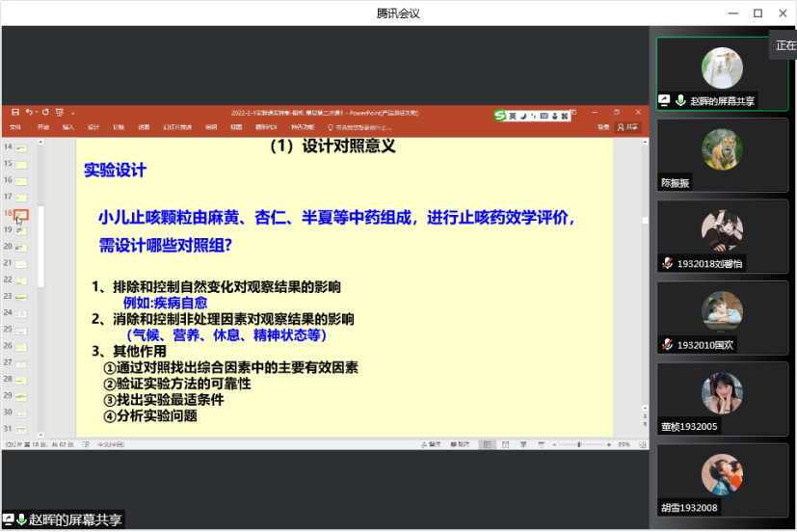797x532 pixels.
Task: Click the Sogou moon half-width icon
Action: tap(523, 117)
